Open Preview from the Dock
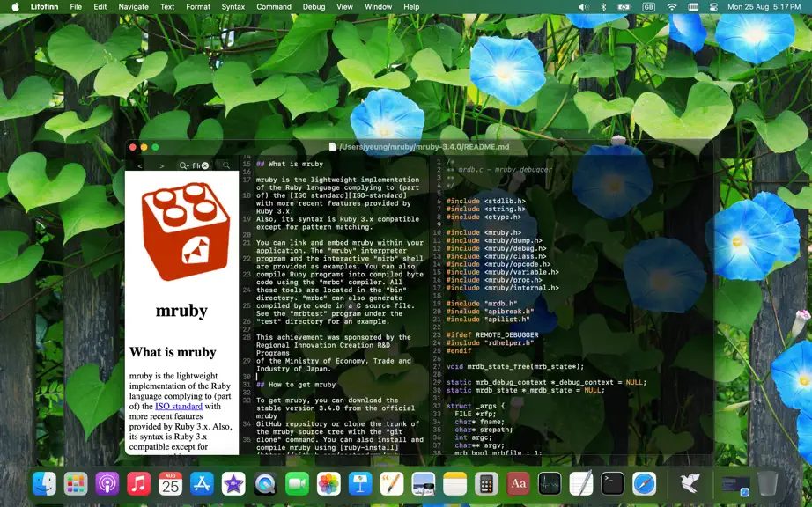Screen dimensions: 812x507 423,484
